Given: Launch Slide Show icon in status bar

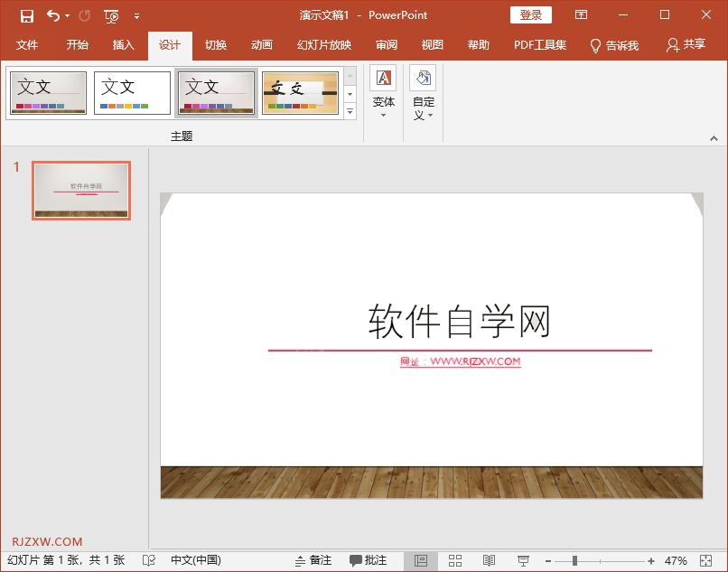Looking at the screenshot, I should [523, 560].
